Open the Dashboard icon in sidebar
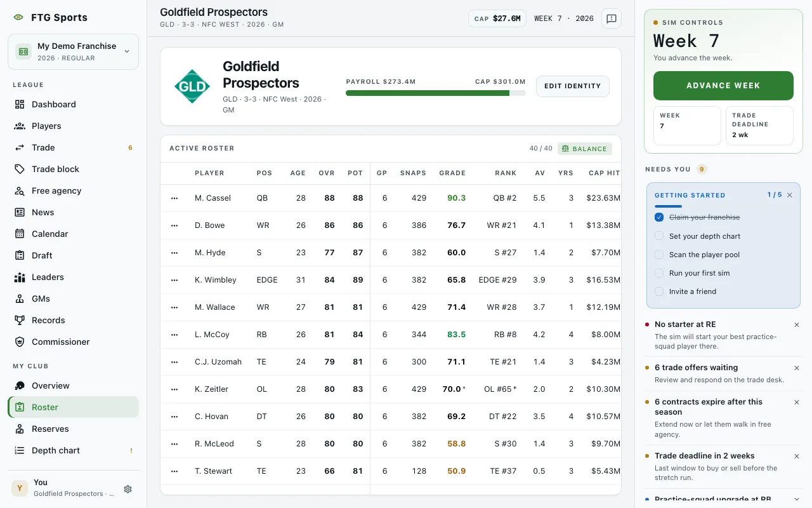 [20, 104]
